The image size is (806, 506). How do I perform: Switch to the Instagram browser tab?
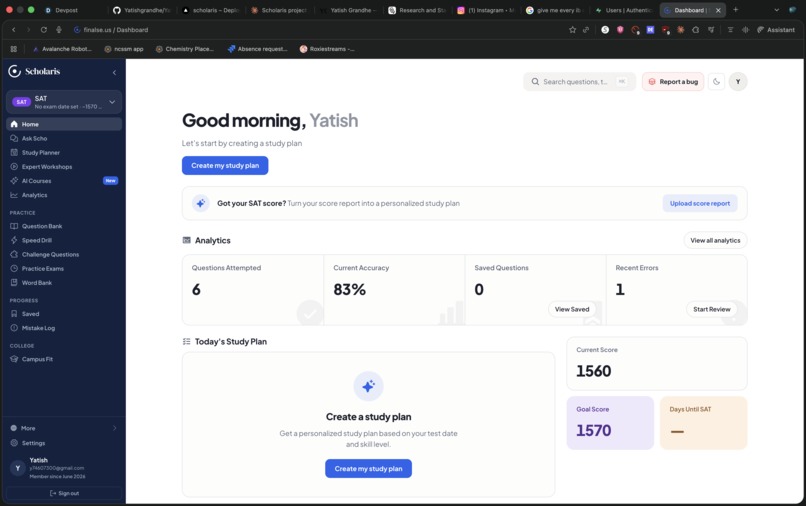point(486,10)
